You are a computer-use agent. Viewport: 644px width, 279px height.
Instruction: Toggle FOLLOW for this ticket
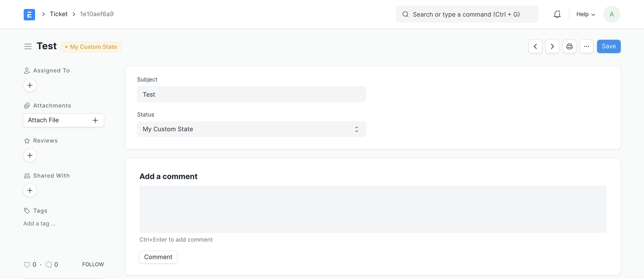93,265
